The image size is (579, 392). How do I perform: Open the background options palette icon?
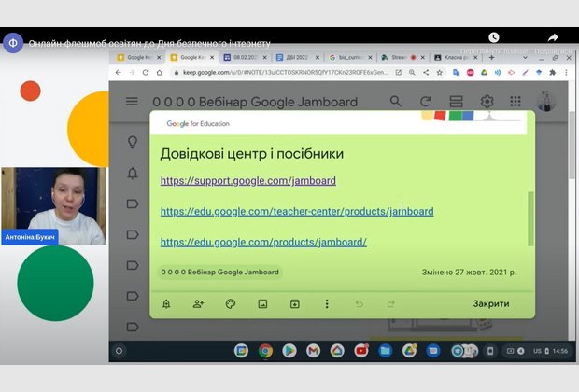(x=231, y=304)
